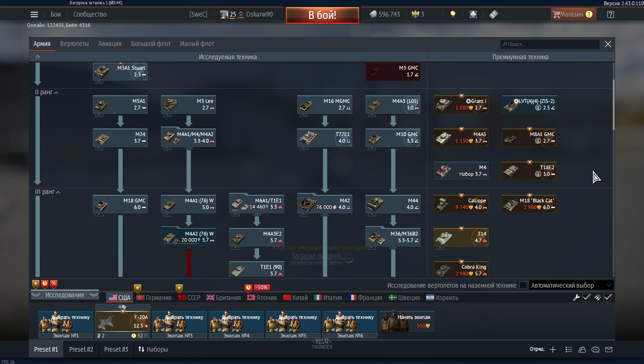Expand the M4A1/M4/M4A2 vehicle group
Viewport: 644px width, 364px height.
click(x=188, y=138)
